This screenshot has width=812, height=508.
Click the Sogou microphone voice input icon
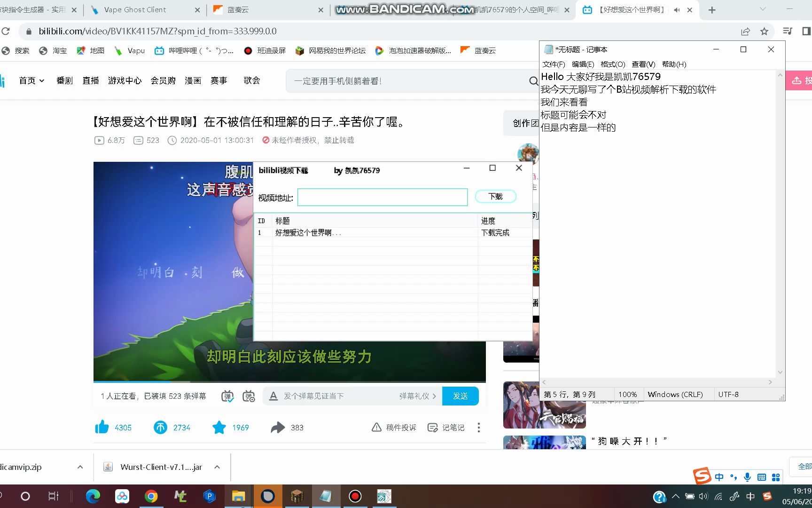pyautogui.click(x=747, y=477)
